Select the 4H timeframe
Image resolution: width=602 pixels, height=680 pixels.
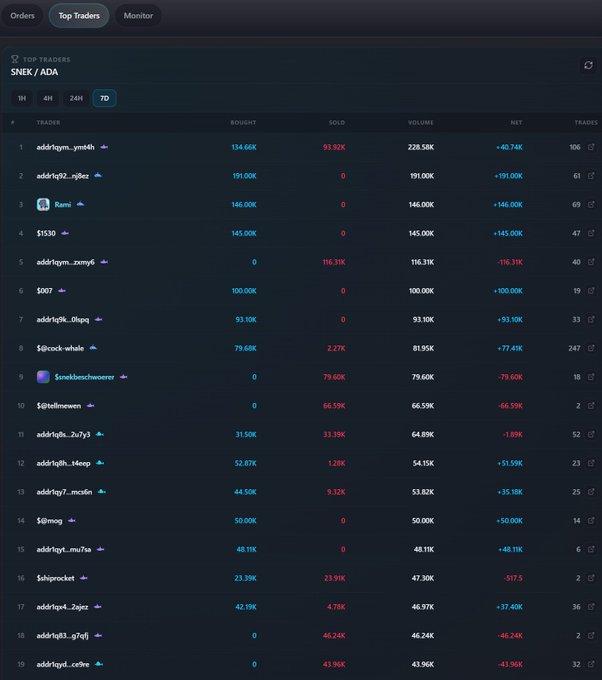pos(48,98)
